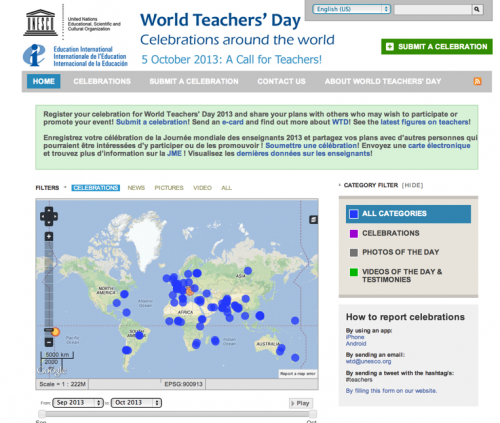Open the From month dropdown Sep 2013
500x423 pixels.
(78, 403)
